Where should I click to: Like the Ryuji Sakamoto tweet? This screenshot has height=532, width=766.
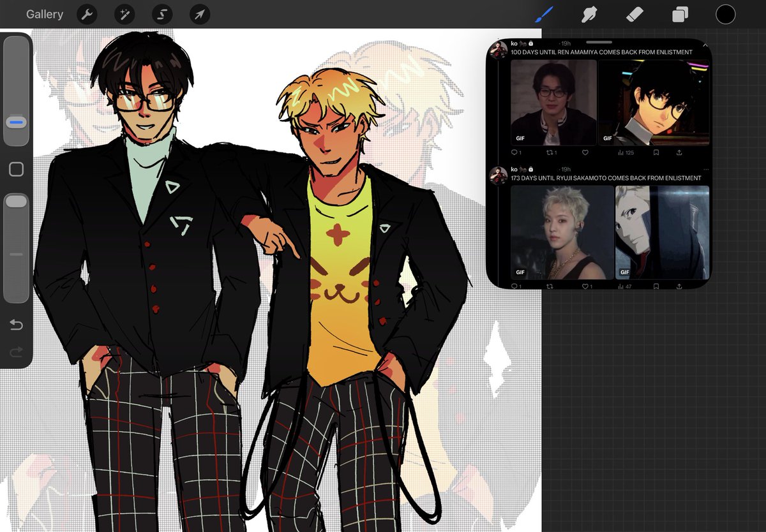(587, 286)
